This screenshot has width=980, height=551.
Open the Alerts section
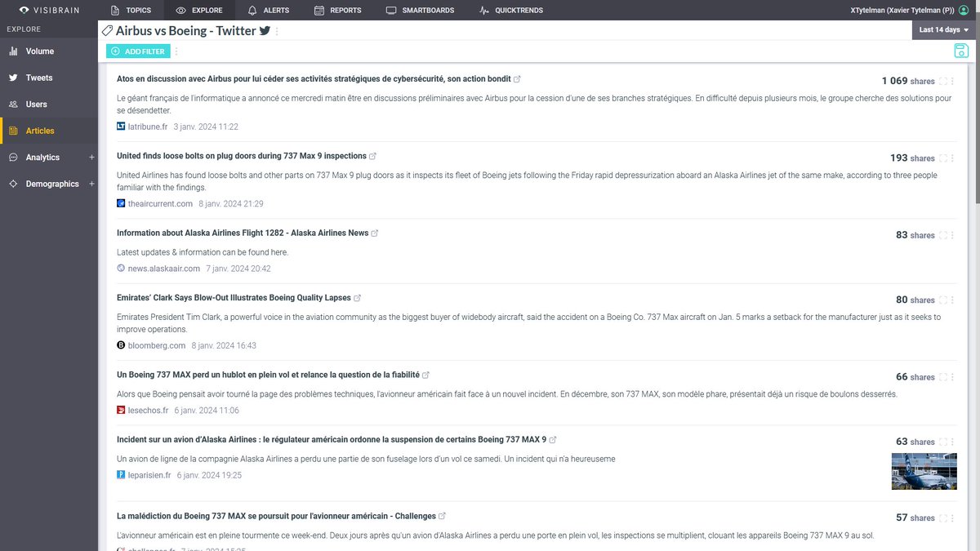pyautogui.click(x=268, y=11)
